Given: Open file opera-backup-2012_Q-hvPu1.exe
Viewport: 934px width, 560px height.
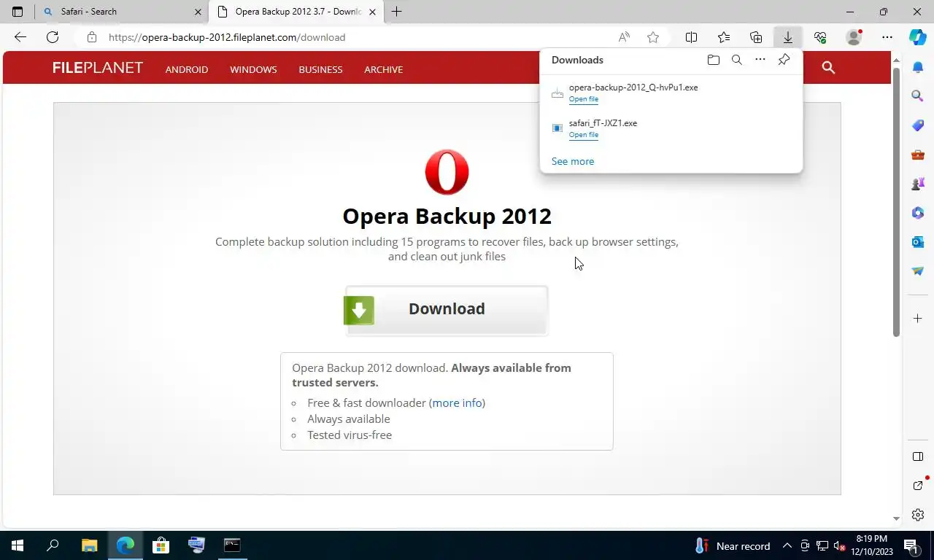Looking at the screenshot, I should pyautogui.click(x=584, y=99).
